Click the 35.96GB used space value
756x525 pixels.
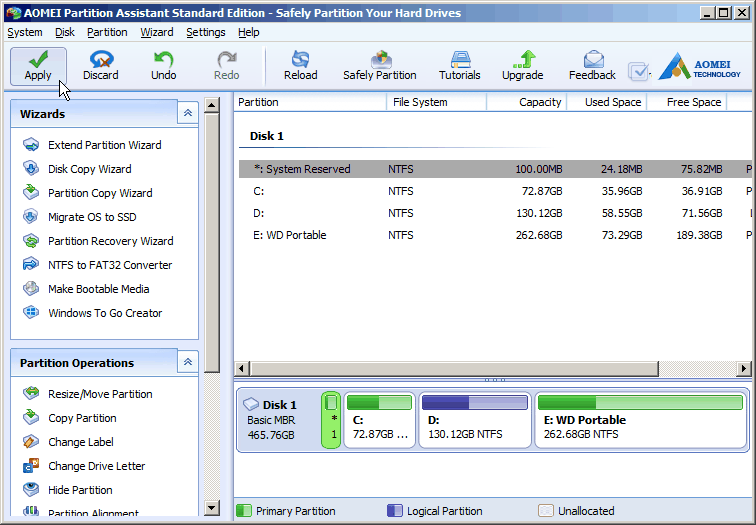(x=622, y=191)
